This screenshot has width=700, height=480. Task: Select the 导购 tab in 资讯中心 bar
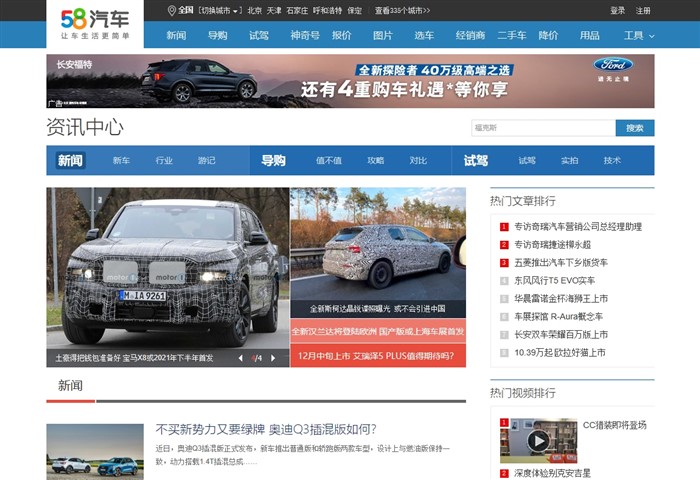pyautogui.click(x=273, y=160)
